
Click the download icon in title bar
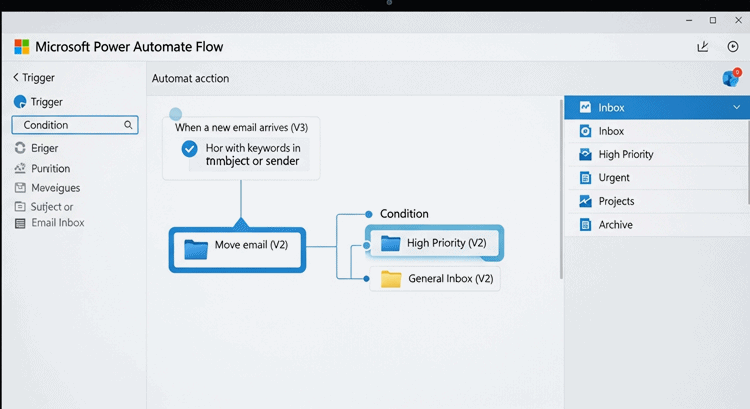click(x=703, y=47)
